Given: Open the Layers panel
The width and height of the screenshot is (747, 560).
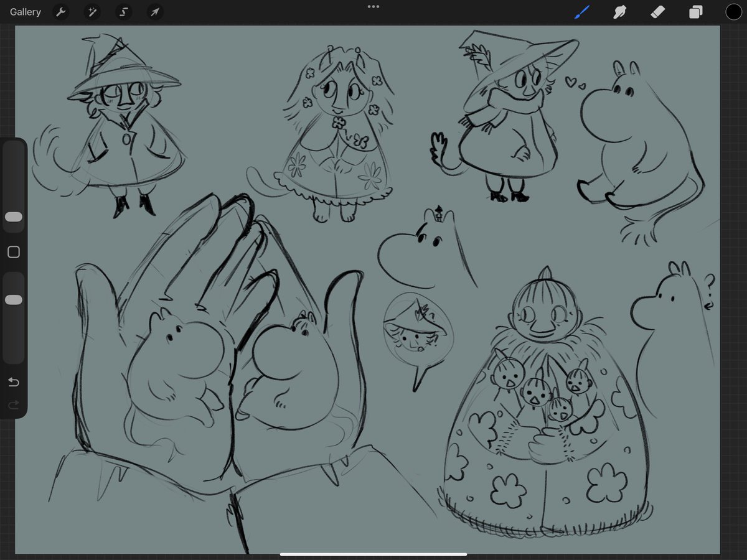Looking at the screenshot, I should pos(695,12).
